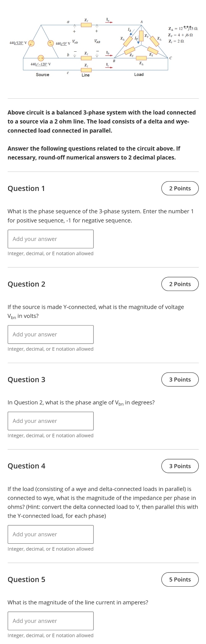Click the answer field for Question 4
Screen dimensions: 206x644
tap(50, 534)
